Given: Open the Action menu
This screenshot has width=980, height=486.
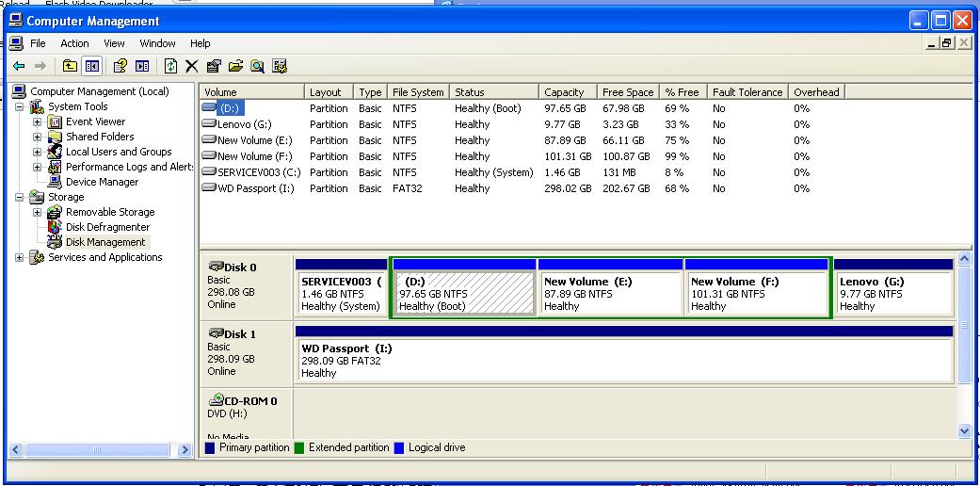Looking at the screenshot, I should pyautogui.click(x=74, y=43).
